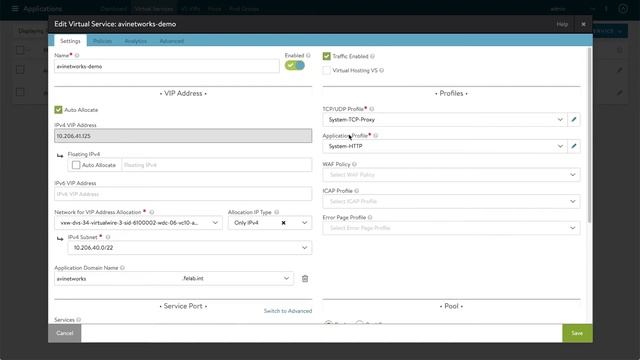Show info icon for Virtual Hosting VS
The height and width of the screenshot is (360, 640).
[x=382, y=70]
